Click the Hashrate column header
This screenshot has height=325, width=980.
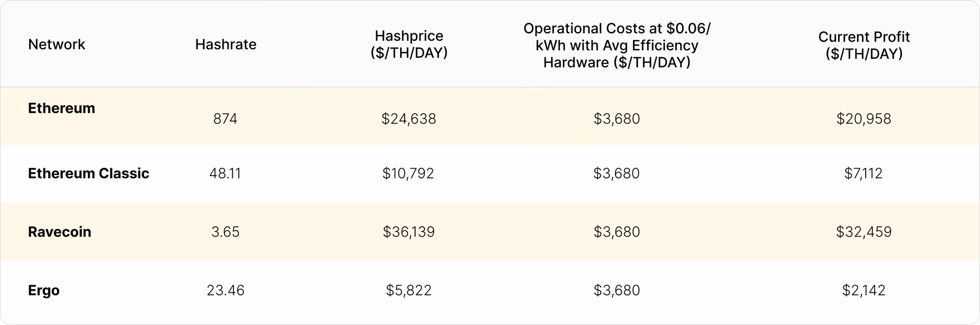point(226,44)
